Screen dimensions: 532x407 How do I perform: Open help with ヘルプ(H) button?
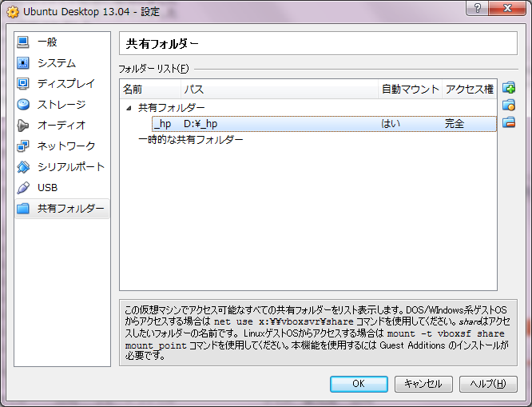click(x=488, y=384)
